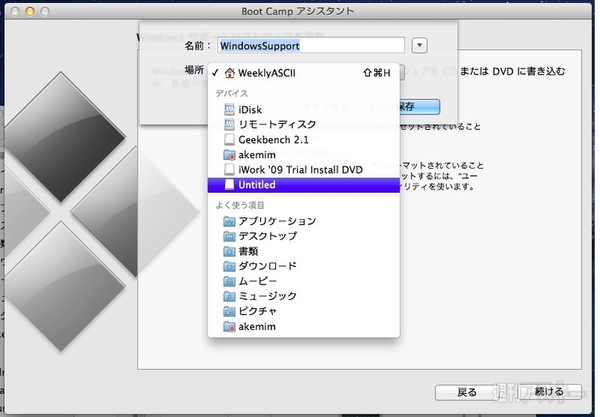Click the Untitled volume icon
Viewport: 600px width, 417px height.
click(229, 185)
